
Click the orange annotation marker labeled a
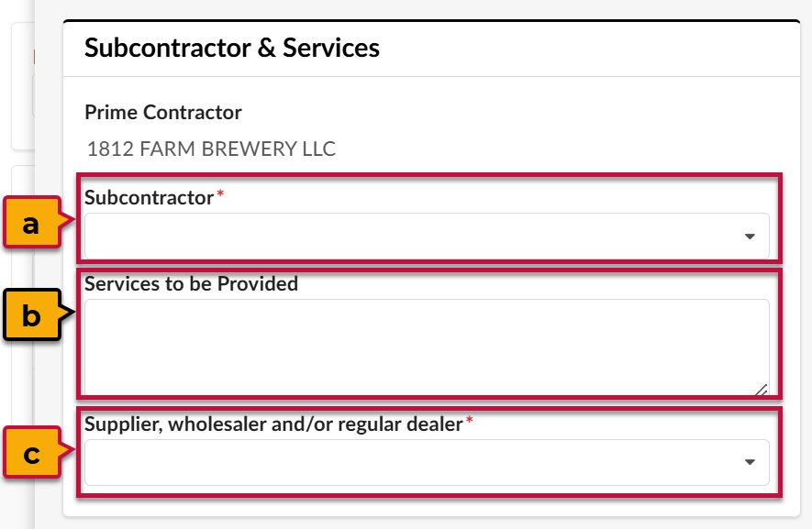point(30,220)
